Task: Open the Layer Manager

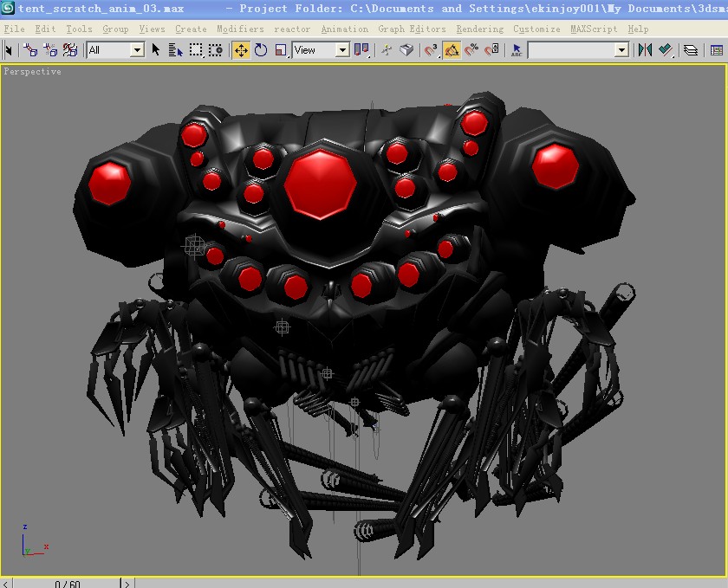Action: pyautogui.click(x=691, y=50)
